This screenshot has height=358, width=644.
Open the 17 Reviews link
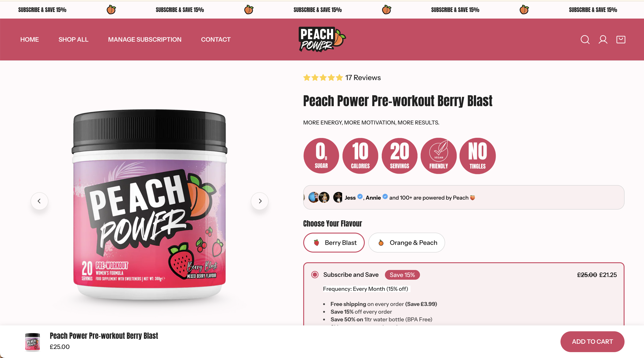(x=363, y=78)
